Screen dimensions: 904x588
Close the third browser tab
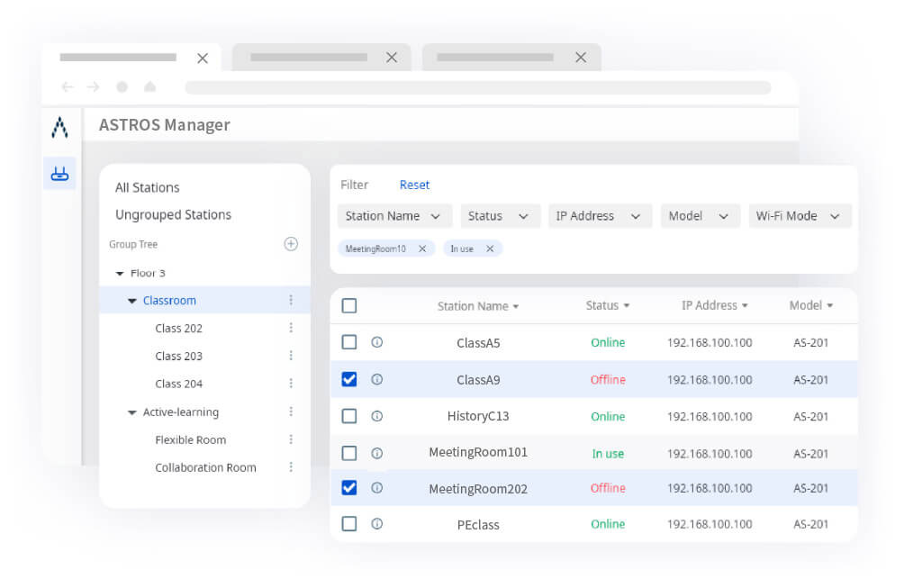point(581,58)
